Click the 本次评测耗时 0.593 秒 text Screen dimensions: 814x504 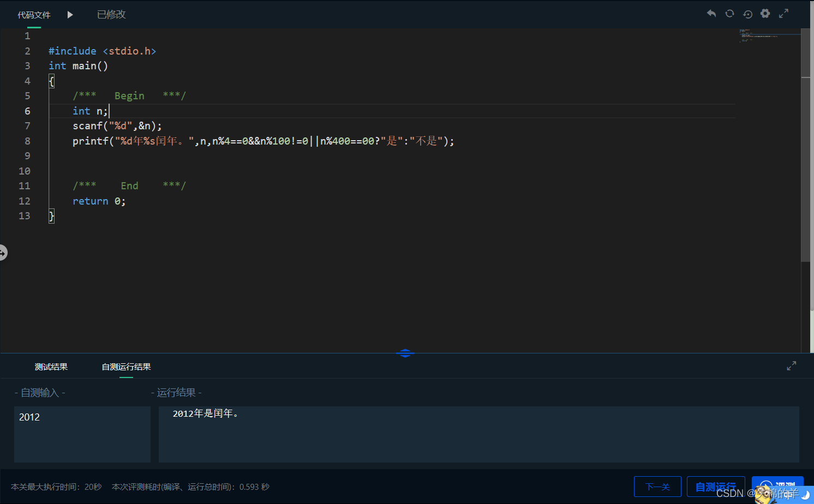click(x=190, y=487)
